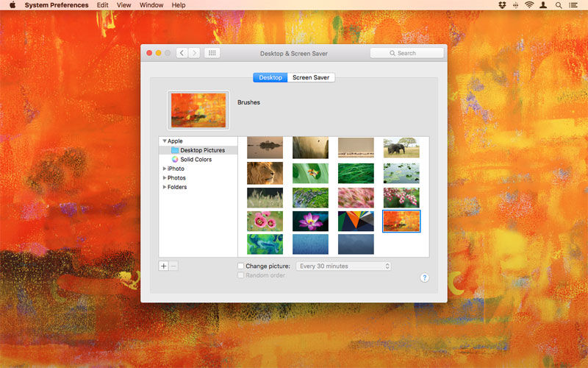The width and height of the screenshot is (588, 368).
Task: Click the Wi-Fi status icon
Action: (529, 5)
